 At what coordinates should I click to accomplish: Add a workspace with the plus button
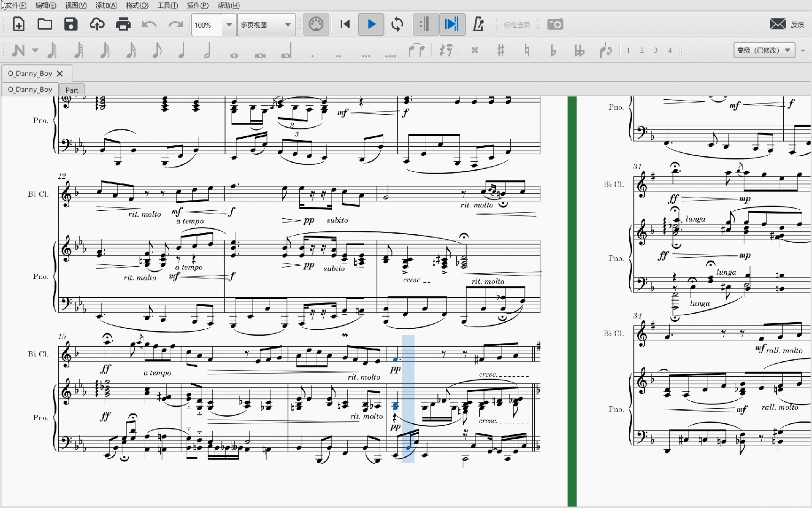pyautogui.click(x=803, y=50)
